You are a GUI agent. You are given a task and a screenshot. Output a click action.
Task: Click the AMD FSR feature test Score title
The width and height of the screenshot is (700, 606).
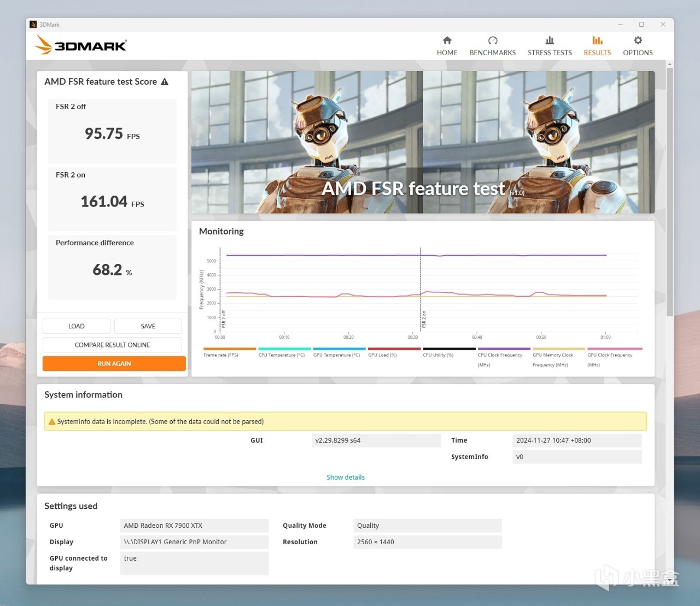pyautogui.click(x=101, y=81)
